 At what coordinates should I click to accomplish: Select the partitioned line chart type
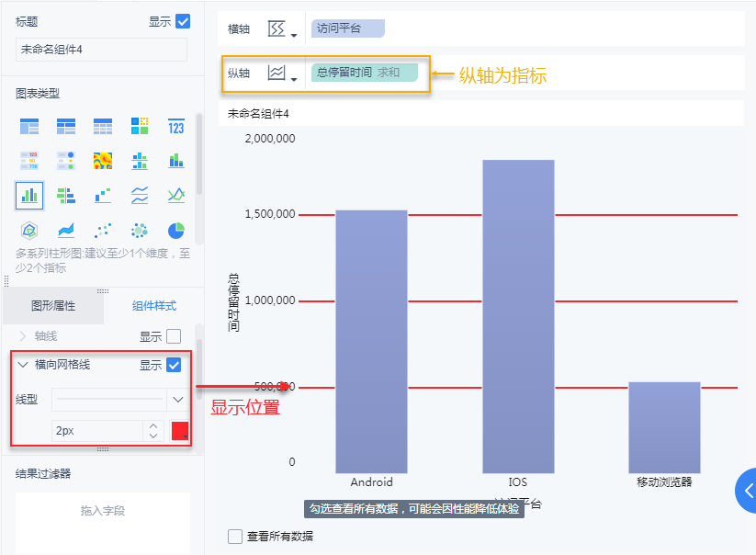[140, 196]
